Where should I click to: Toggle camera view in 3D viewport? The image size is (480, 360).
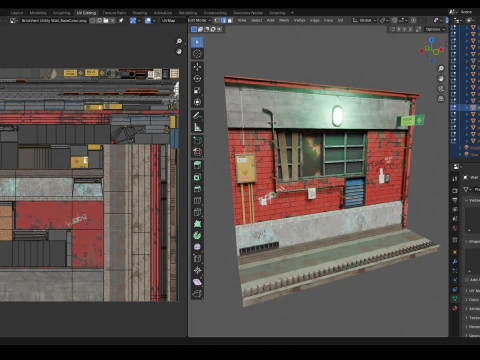441,89
